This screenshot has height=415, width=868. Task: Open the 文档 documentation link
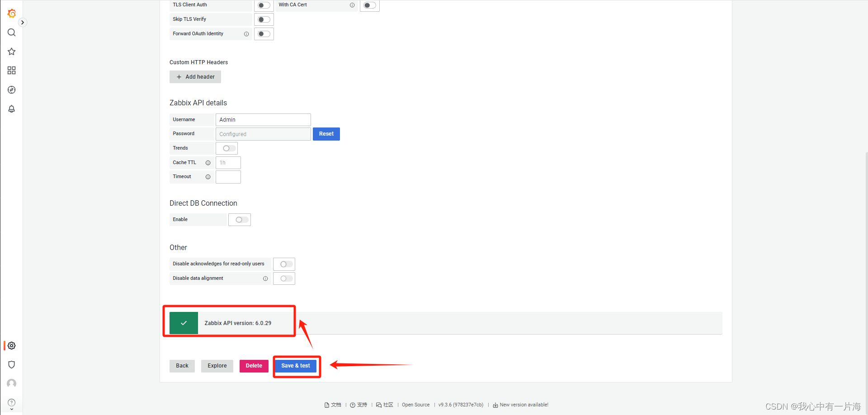coord(333,405)
